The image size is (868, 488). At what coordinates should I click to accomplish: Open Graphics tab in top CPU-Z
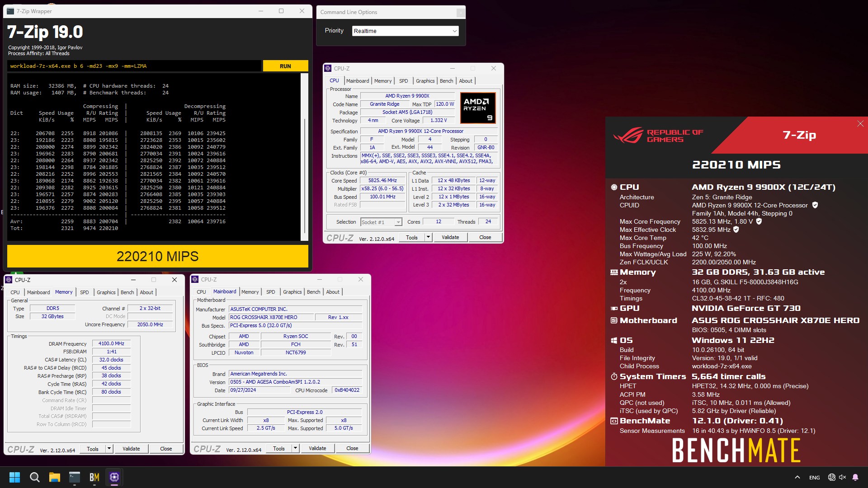tap(425, 81)
